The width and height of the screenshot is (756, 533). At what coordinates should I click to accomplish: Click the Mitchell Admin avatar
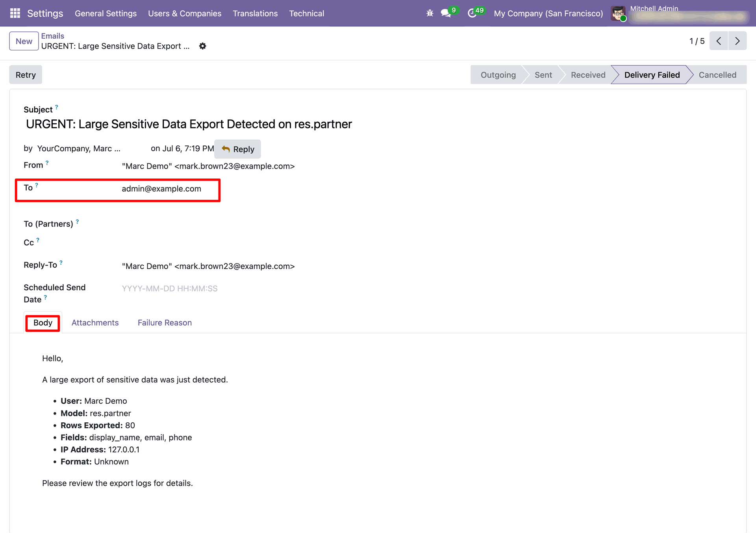pyautogui.click(x=618, y=13)
